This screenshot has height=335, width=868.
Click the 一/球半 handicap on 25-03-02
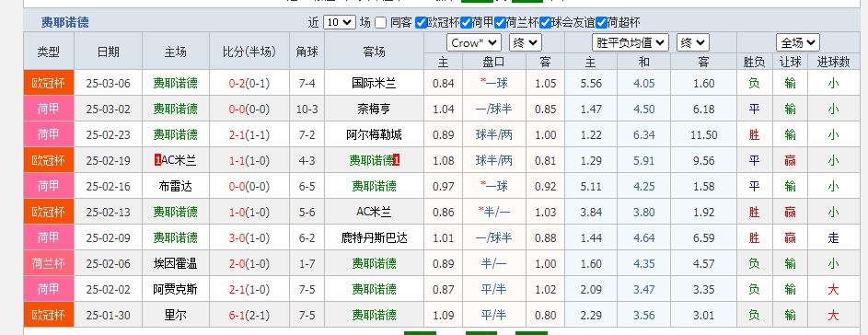493,110
